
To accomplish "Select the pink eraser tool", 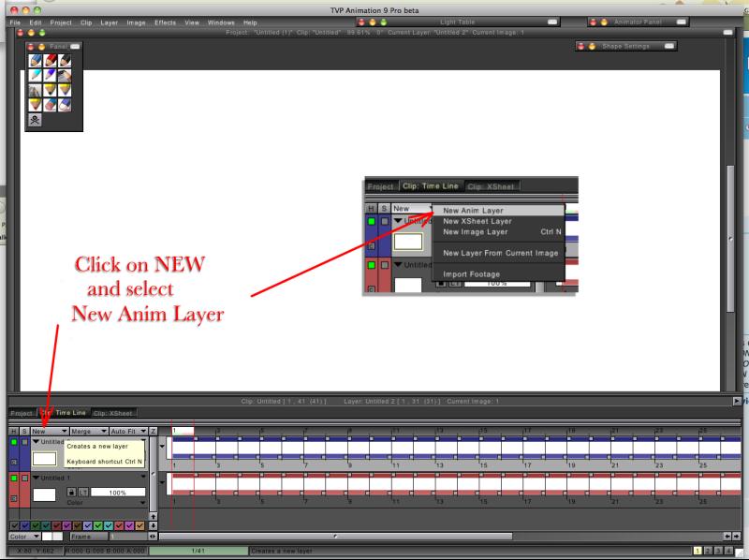I will pos(50,105).
